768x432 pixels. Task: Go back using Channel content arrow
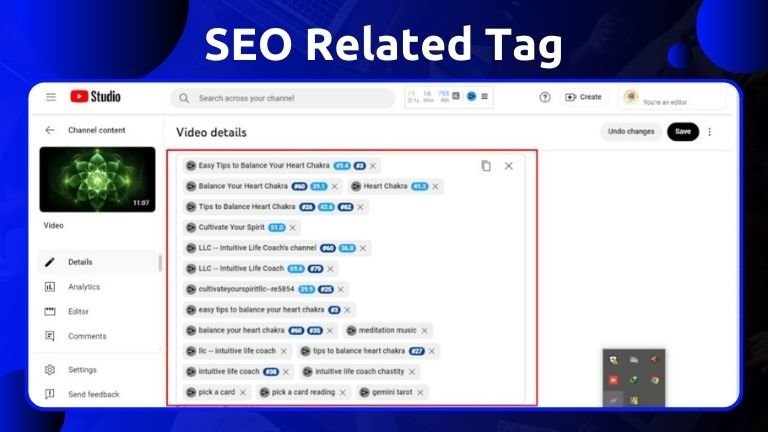tap(50, 130)
